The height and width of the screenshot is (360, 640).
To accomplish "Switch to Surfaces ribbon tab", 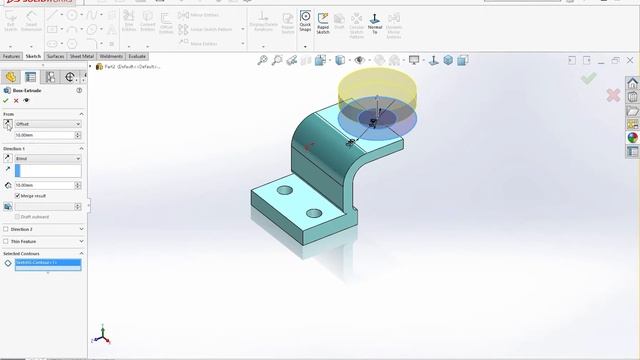I will point(55,56).
